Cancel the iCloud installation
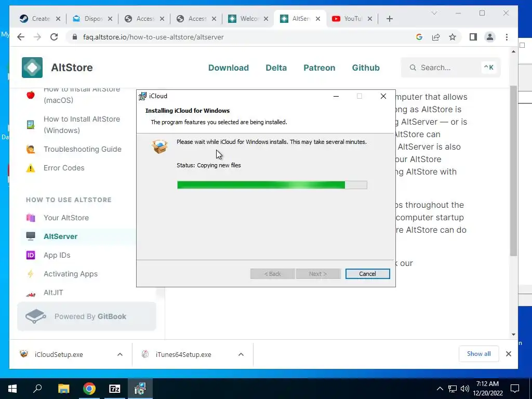Screen dimensions: 532x399 pyautogui.click(x=367, y=274)
